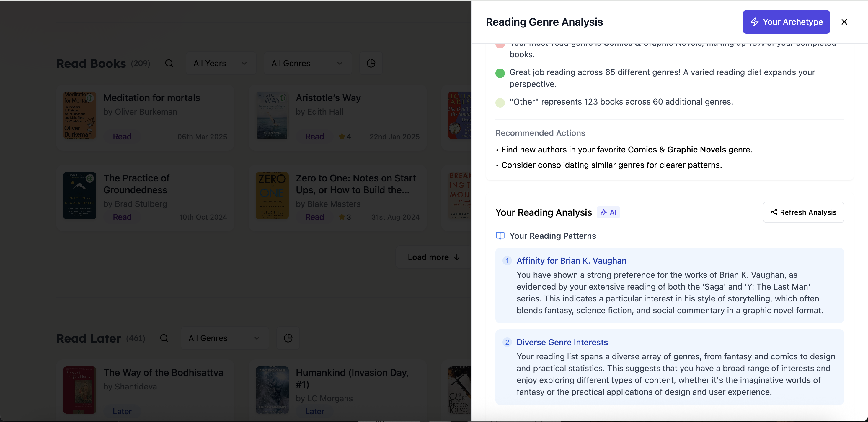
Task: Click the 06th Mar 2025 date
Action: pyautogui.click(x=202, y=137)
